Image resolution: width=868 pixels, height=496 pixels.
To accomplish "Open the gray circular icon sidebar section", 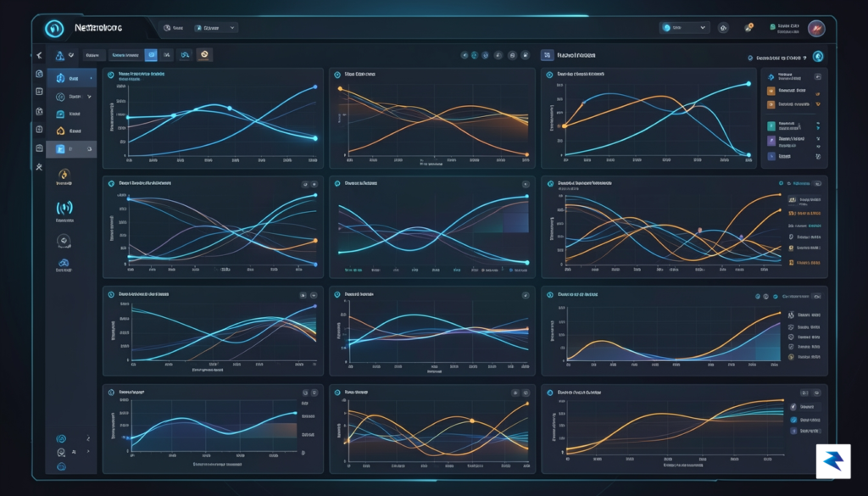I will point(64,241).
